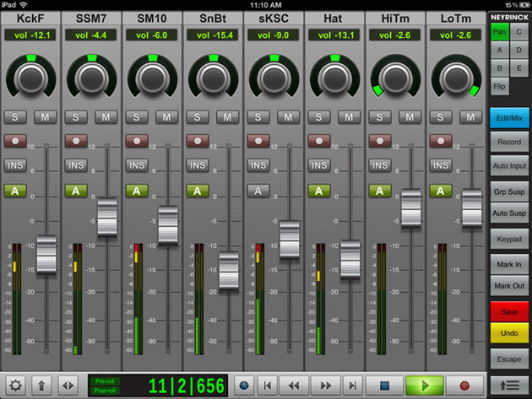532x399 pixels.
Task: Switch view with Edit/Mix button
Action: click(509, 118)
